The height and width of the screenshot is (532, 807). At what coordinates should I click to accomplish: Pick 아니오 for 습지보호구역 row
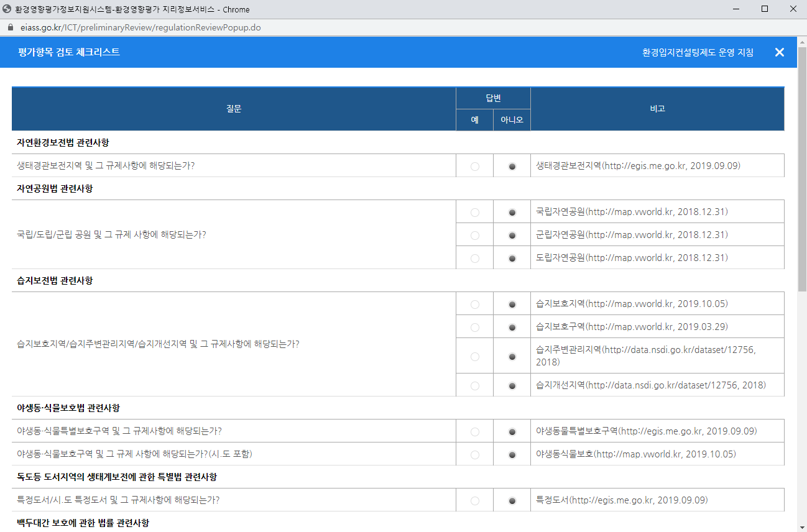point(512,328)
